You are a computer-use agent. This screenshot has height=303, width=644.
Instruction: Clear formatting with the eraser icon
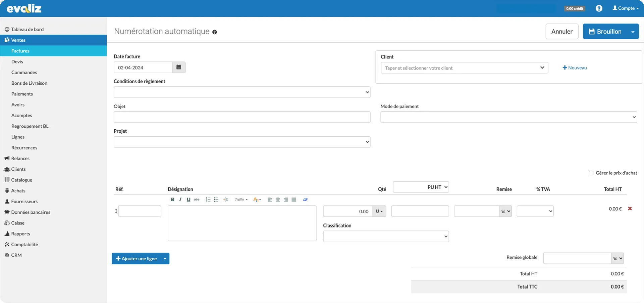pos(305,200)
